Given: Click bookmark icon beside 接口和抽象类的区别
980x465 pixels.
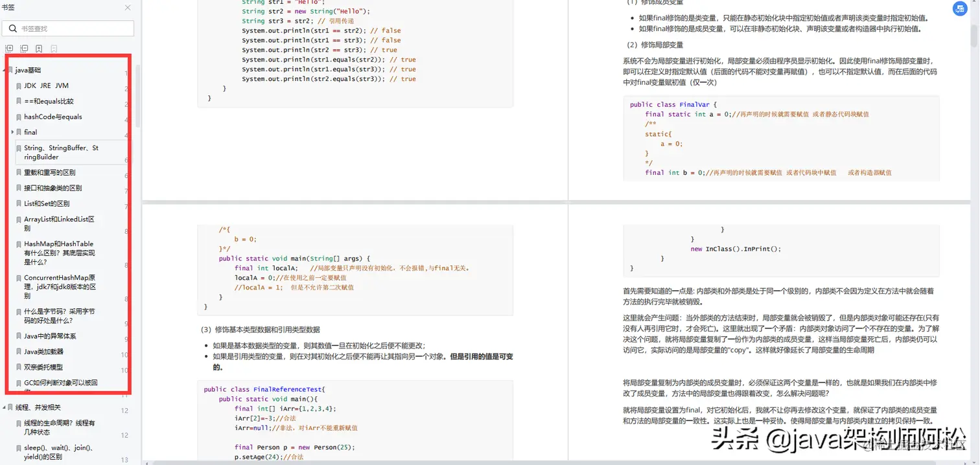Looking at the screenshot, I should [x=19, y=188].
